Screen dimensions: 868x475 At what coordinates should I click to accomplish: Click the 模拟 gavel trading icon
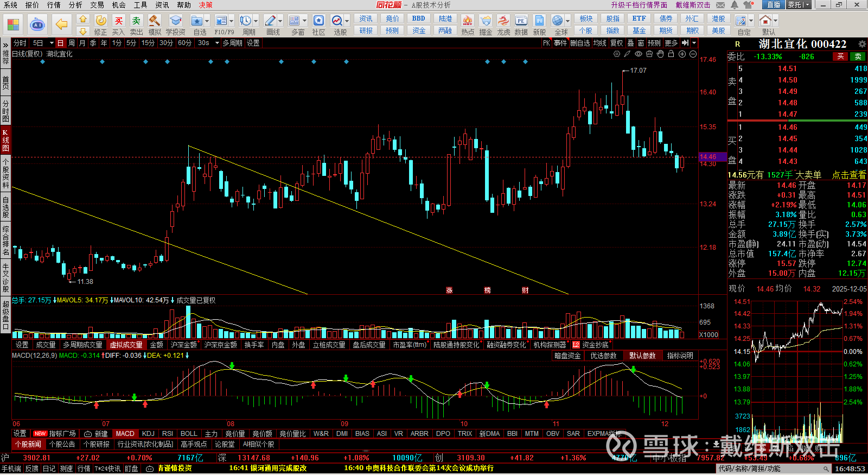155,24
